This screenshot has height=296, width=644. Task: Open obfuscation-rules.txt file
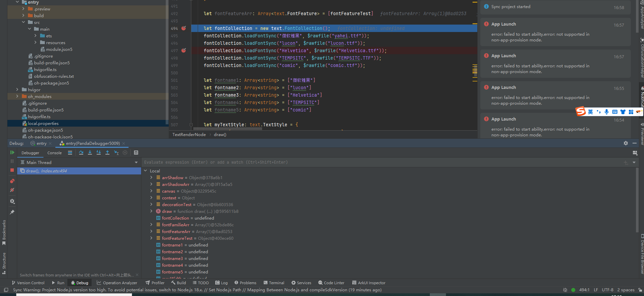pos(51,76)
